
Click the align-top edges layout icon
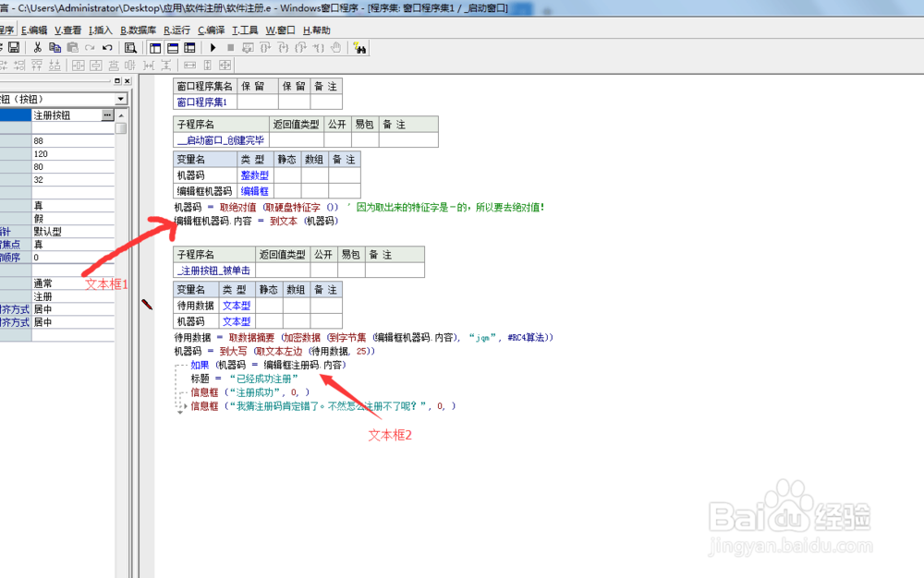pyautogui.click(x=37, y=66)
